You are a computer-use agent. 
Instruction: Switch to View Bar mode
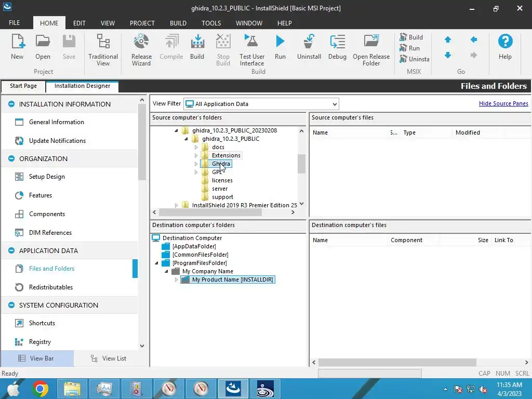coord(37,358)
